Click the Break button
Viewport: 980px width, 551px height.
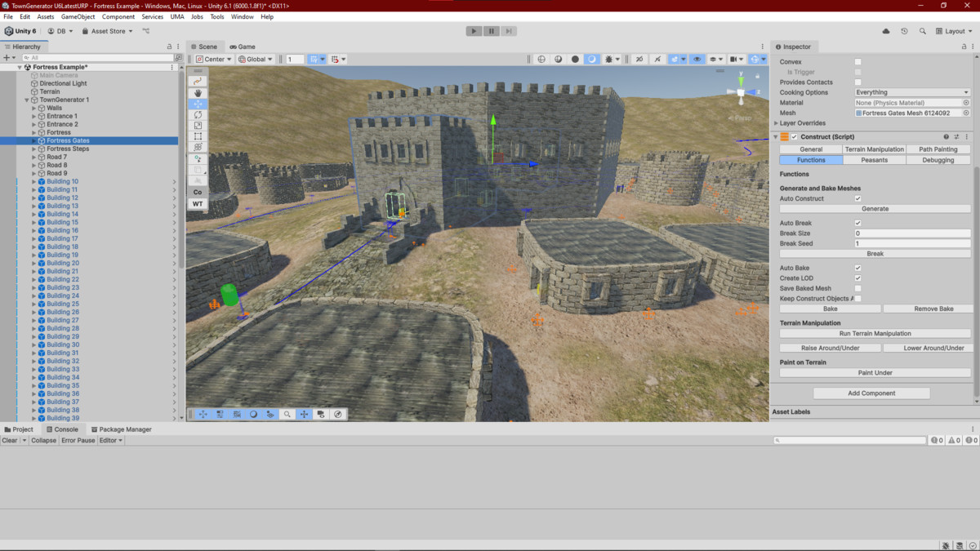coord(875,254)
